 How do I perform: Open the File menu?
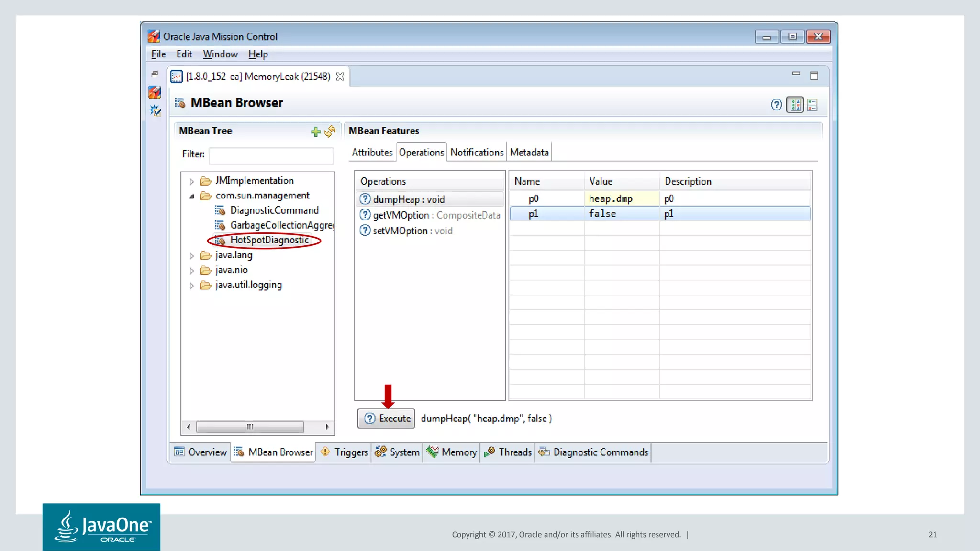click(158, 54)
